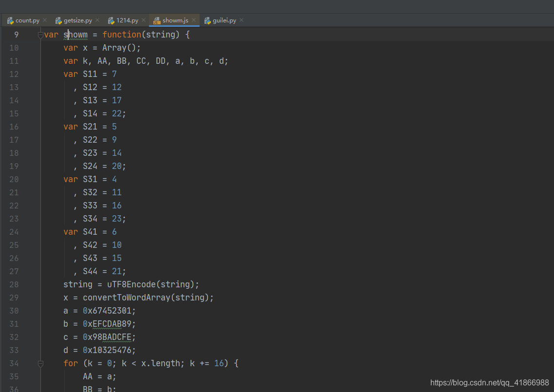Switch to the getsize.py tab

coord(78,20)
